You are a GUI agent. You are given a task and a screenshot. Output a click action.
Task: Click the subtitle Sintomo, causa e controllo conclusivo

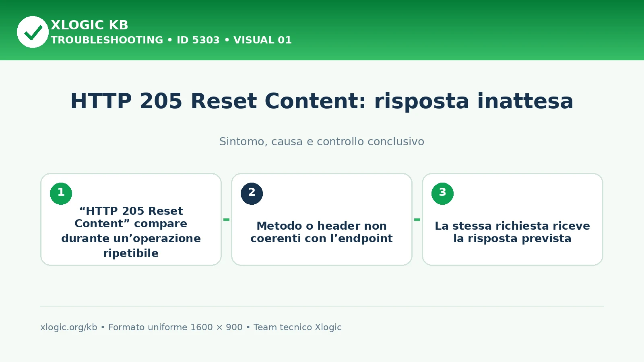pyautogui.click(x=322, y=142)
